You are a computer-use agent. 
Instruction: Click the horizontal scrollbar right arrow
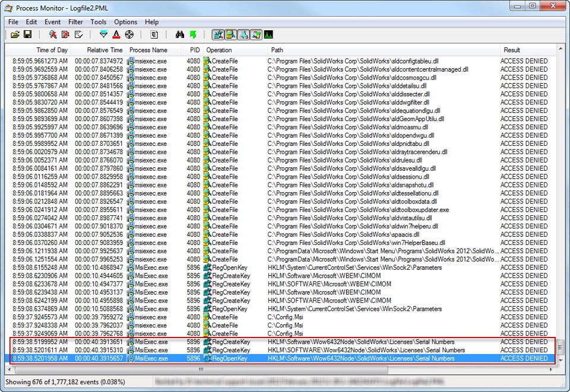tap(551, 369)
